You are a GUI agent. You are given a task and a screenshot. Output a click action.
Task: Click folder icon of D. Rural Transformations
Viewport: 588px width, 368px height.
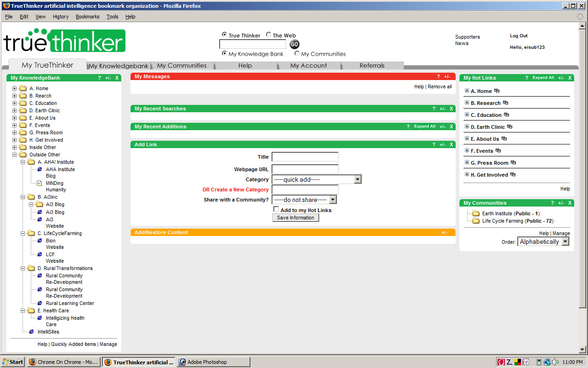[x=31, y=268]
